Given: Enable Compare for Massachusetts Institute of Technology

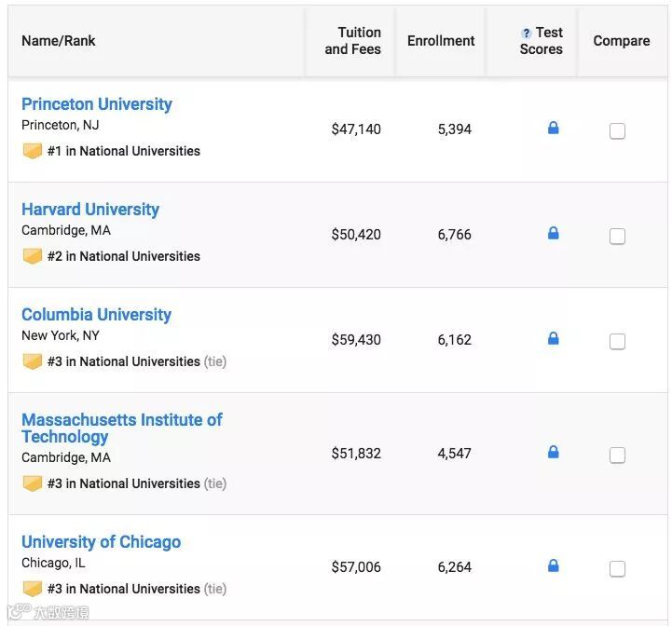Looking at the screenshot, I should point(617,456).
